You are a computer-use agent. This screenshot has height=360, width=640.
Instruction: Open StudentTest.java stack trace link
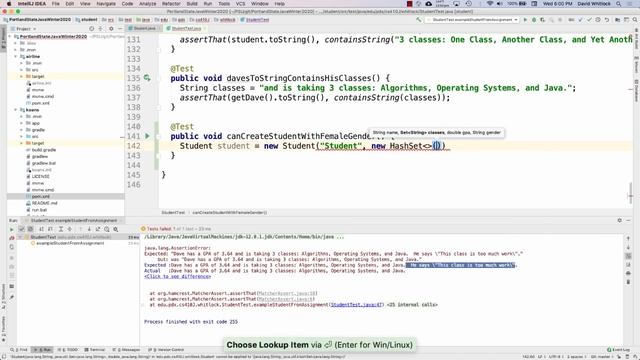tap(356, 304)
